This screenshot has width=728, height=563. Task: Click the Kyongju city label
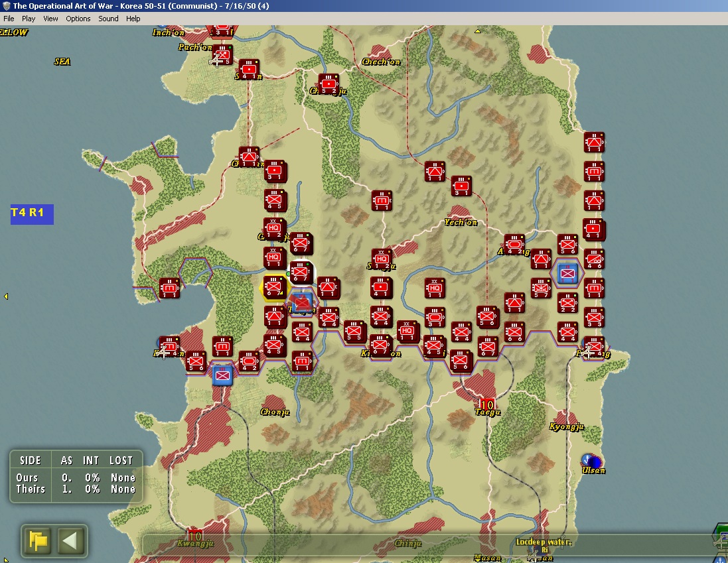coord(567,426)
